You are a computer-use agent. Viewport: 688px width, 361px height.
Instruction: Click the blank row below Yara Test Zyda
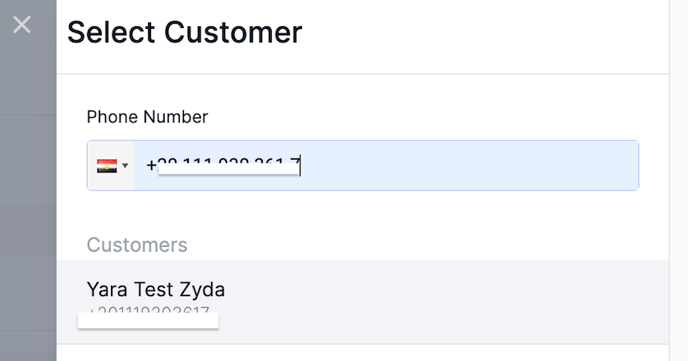coord(363,353)
